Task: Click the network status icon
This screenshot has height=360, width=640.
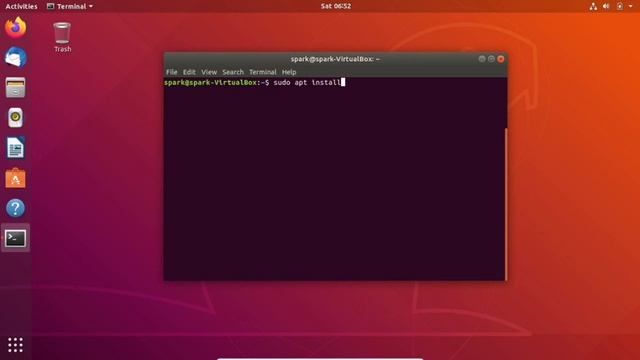Action: (x=593, y=6)
